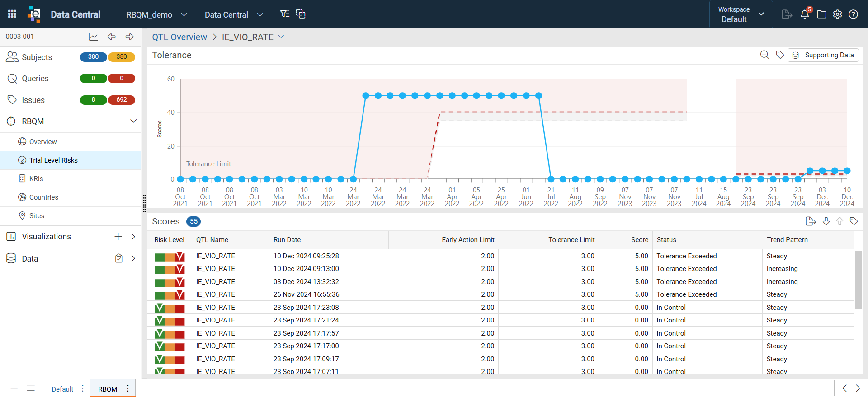Open the bottom tab list menu icon
Image resolution: width=868 pixels, height=397 pixels.
pos(31,388)
